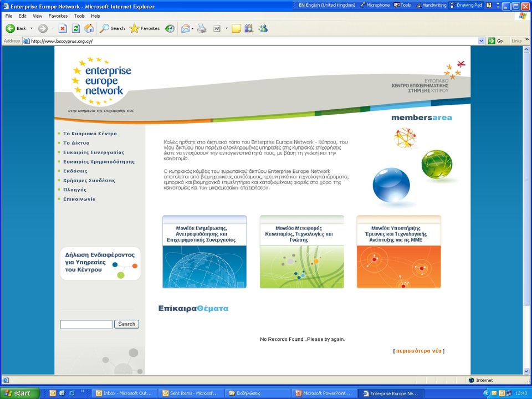Click Edit with Word icon
The image size is (532, 399).
217,28
